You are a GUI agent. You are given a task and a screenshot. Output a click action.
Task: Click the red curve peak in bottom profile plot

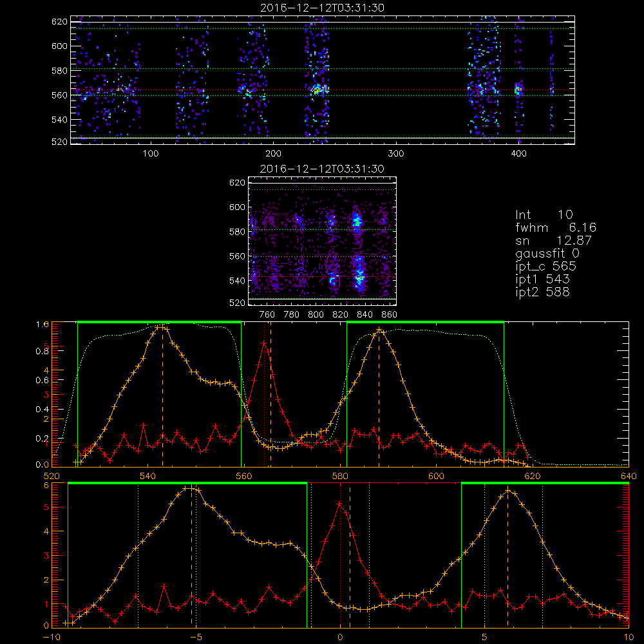[339, 503]
